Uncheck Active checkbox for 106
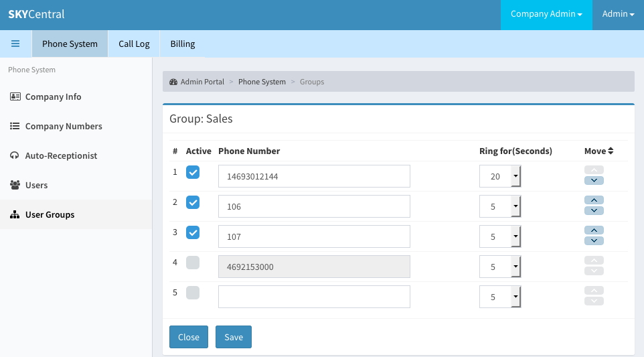This screenshot has width=644, height=357. point(193,202)
